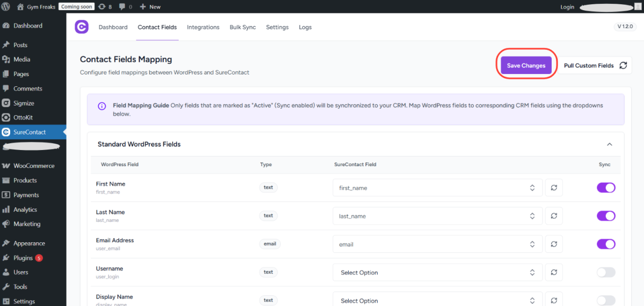Viewport: 644px width, 306px height.
Task: Refresh the Last Name field mapping
Action: click(554, 216)
